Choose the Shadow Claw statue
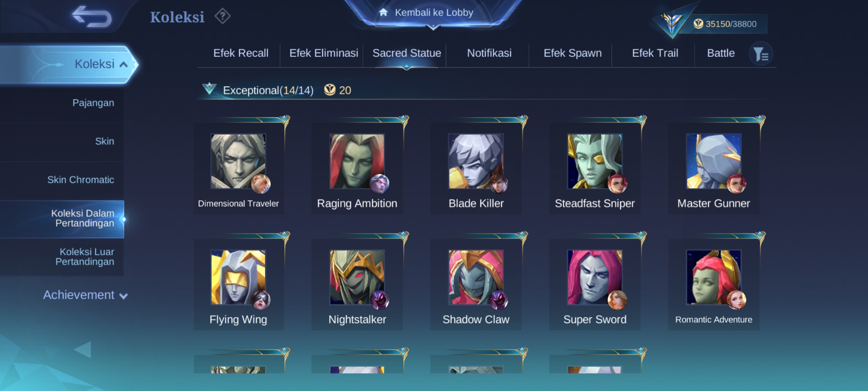This screenshot has height=391, width=868. pyautogui.click(x=476, y=284)
